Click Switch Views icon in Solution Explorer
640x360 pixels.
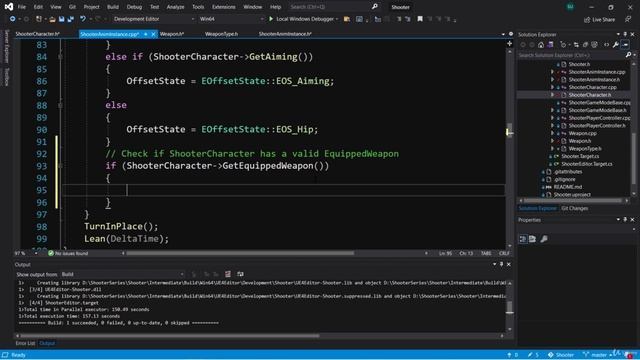click(x=550, y=45)
